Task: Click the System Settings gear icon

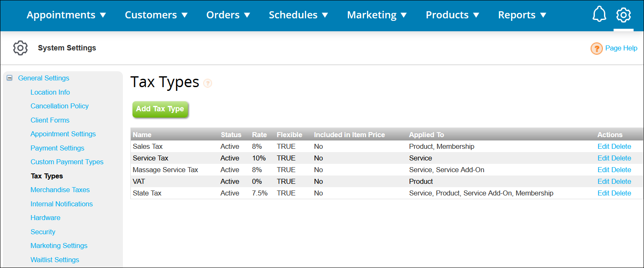Action: pyautogui.click(x=20, y=48)
